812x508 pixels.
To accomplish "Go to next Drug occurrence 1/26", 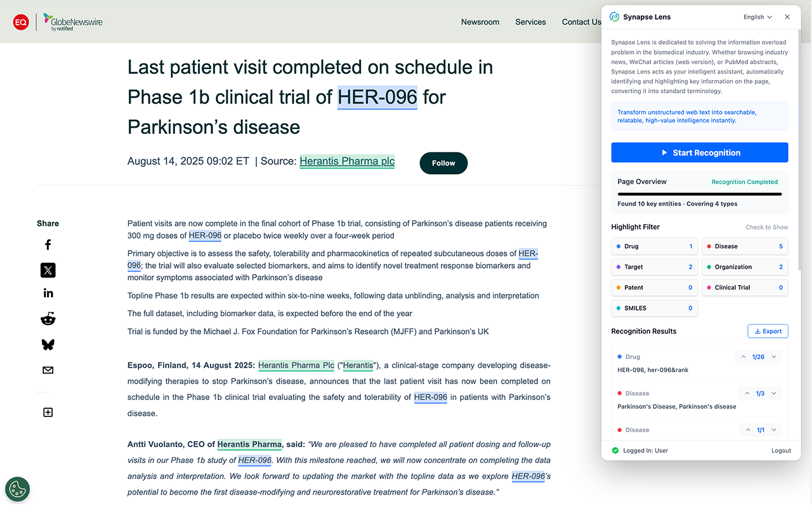I will (774, 357).
